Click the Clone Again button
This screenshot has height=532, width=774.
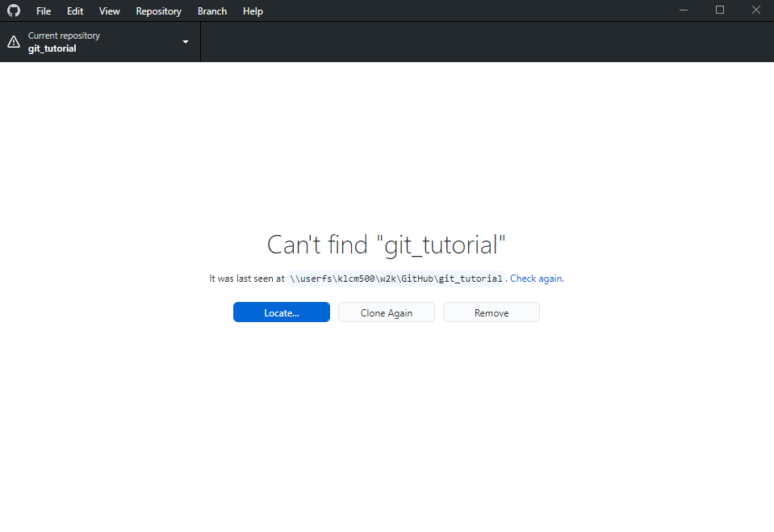pos(387,312)
